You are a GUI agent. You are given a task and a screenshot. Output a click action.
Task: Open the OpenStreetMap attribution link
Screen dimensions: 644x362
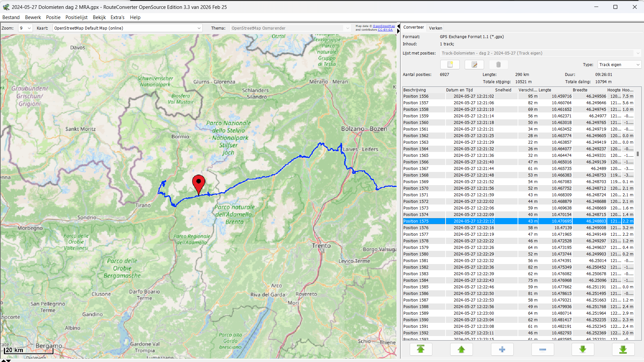pos(384,26)
